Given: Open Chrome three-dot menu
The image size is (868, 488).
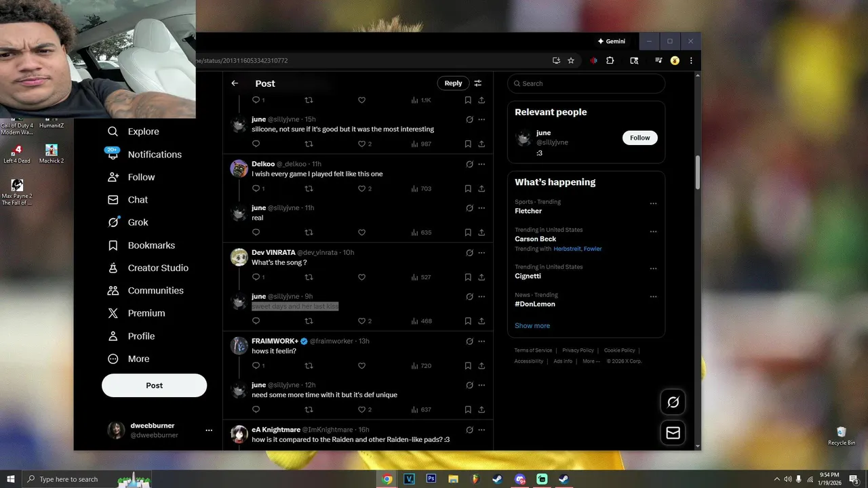Looking at the screenshot, I should (x=691, y=60).
